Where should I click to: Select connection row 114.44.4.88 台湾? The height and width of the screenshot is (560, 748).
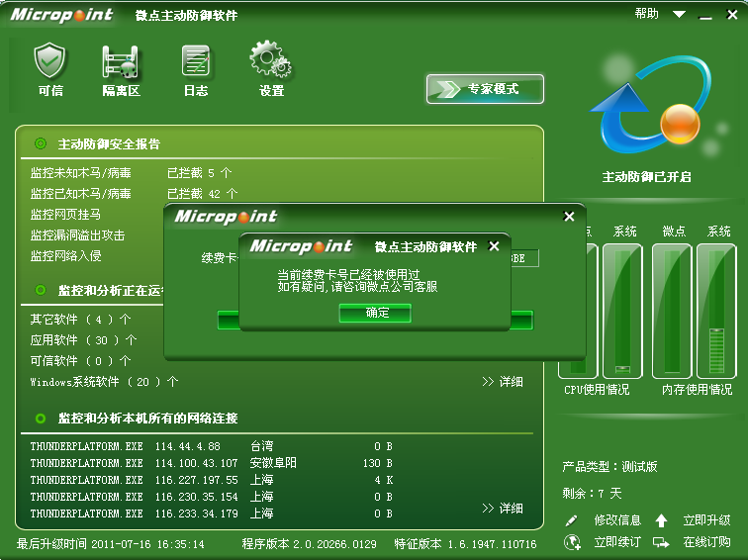(x=212, y=446)
